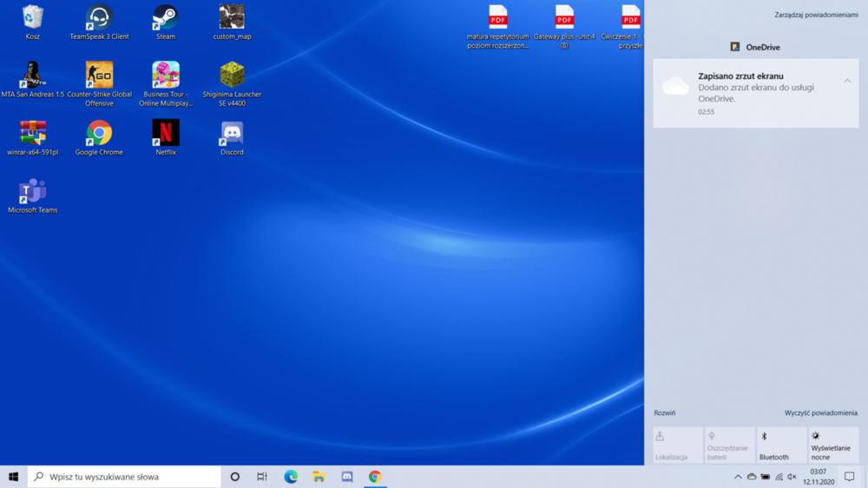Click Zarządzaj powiadomieniami link
Viewport: 868px width, 488px height.
point(816,15)
